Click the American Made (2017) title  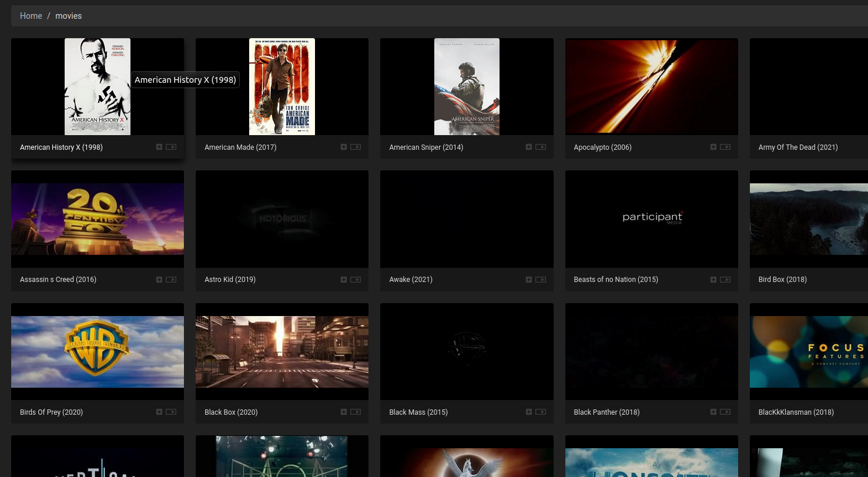(240, 147)
